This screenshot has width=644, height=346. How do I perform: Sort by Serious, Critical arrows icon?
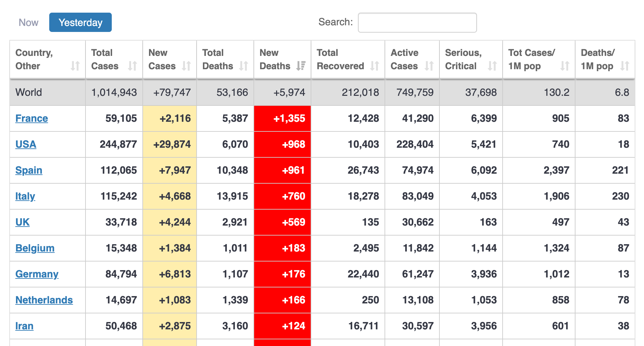click(492, 66)
